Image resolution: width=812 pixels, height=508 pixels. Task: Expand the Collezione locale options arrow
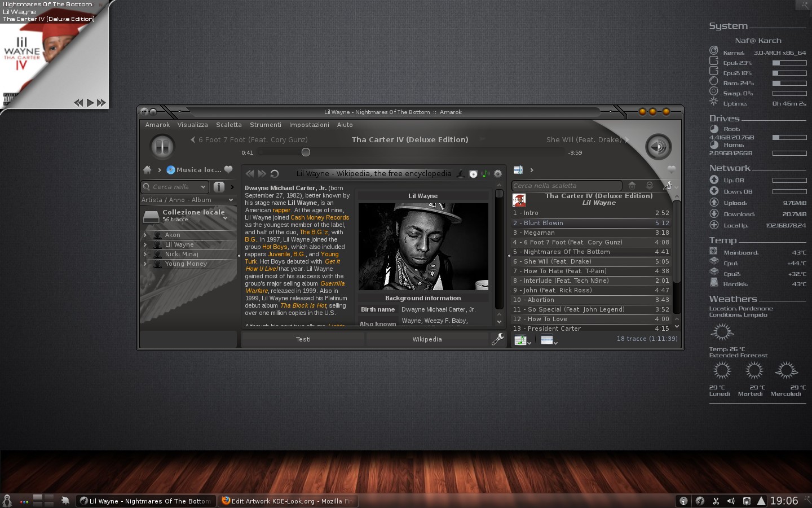point(226,218)
